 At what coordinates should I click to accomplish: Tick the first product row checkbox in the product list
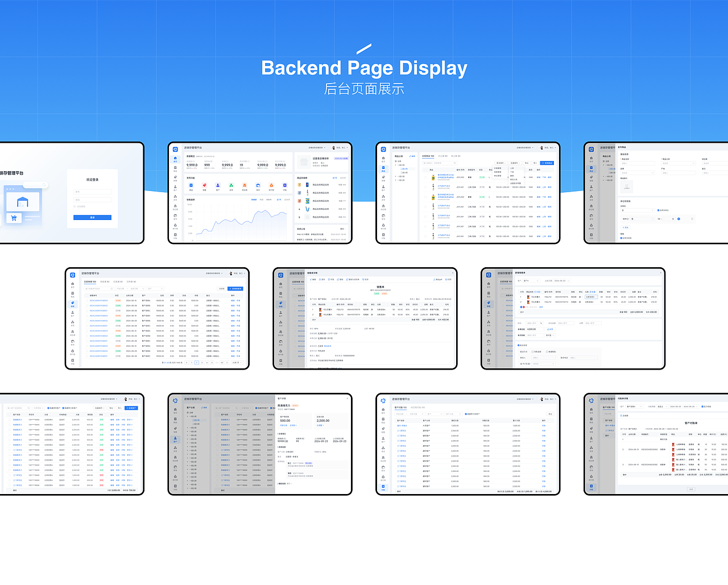coord(425,177)
